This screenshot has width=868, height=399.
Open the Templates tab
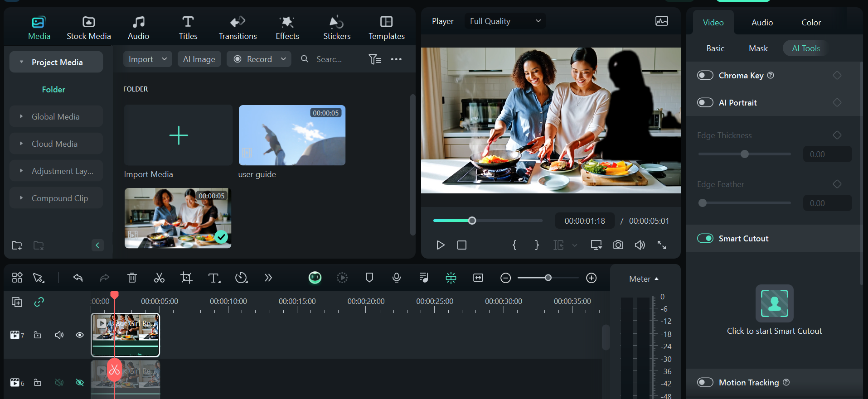point(387,28)
